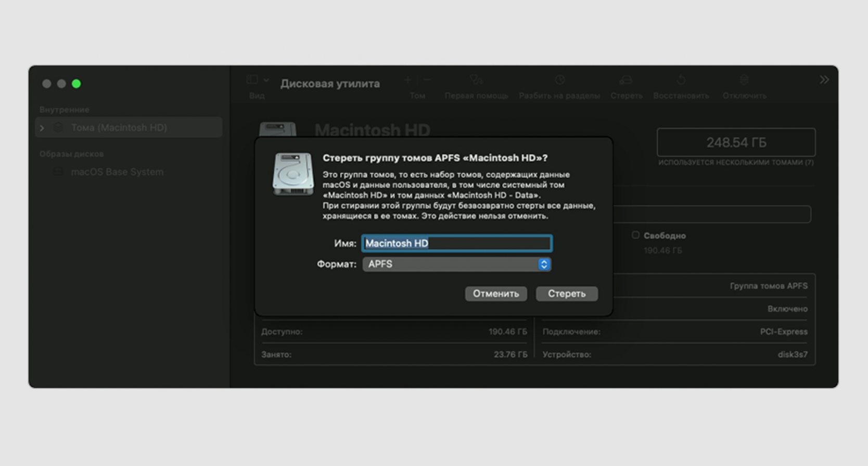
Task: Click the Свободно legend marker
Action: [x=635, y=235]
